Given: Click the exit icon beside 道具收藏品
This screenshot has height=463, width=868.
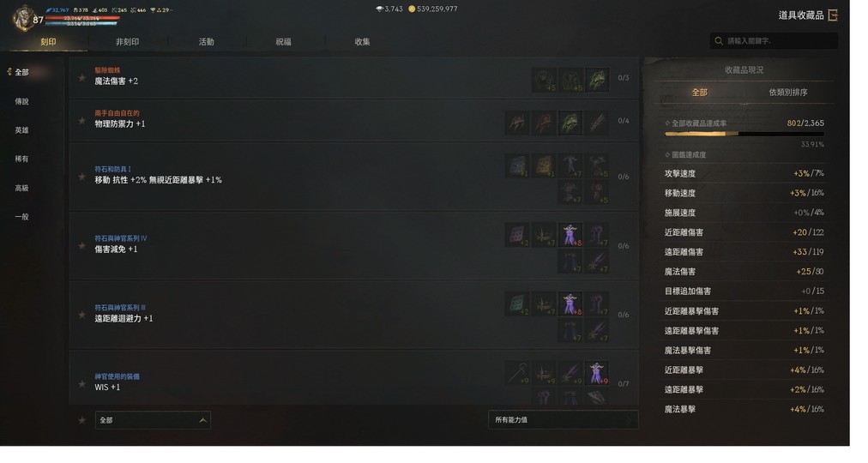Looking at the screenshot, I should [833, 15].
